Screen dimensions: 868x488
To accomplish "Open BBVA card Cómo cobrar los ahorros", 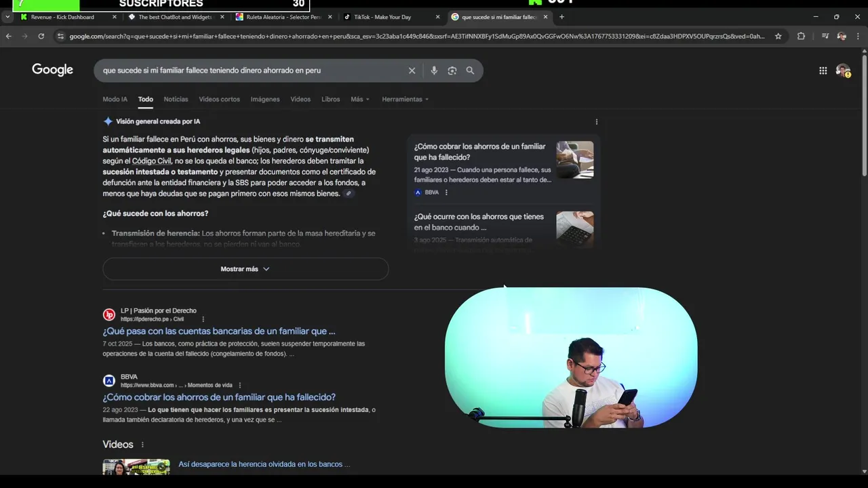I will point(479,152).
